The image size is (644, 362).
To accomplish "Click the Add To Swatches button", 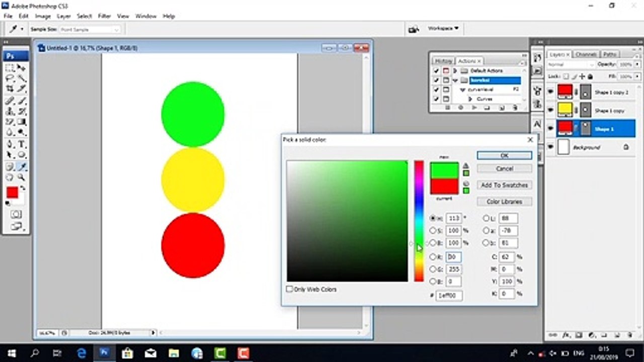I will click(505, 185).
